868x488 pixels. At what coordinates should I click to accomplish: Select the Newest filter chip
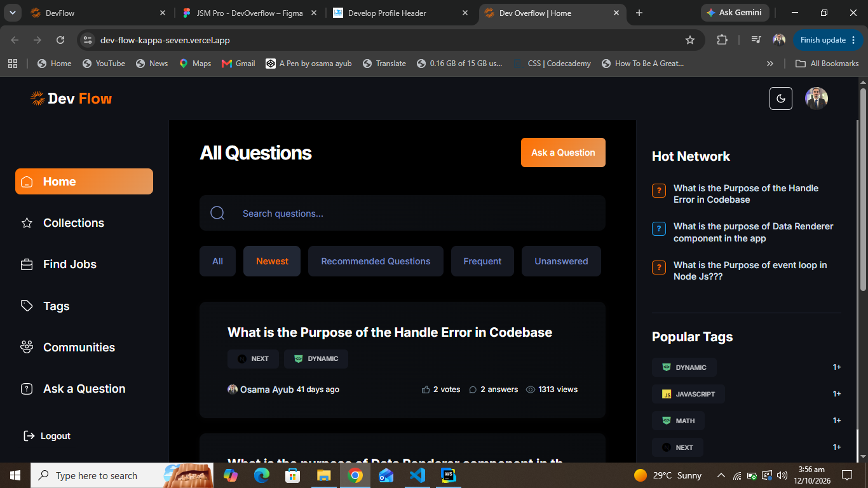(x=272, y=261)
